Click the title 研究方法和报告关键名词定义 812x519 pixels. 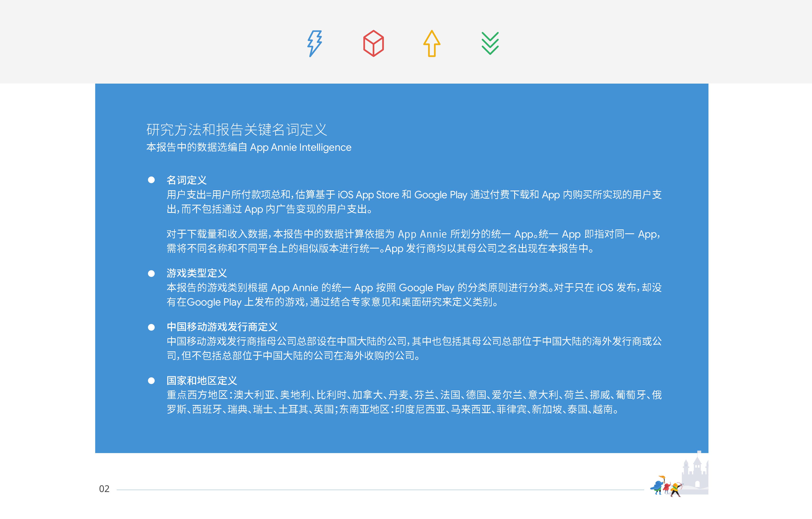pyautogui.click(x=237, y=130)
